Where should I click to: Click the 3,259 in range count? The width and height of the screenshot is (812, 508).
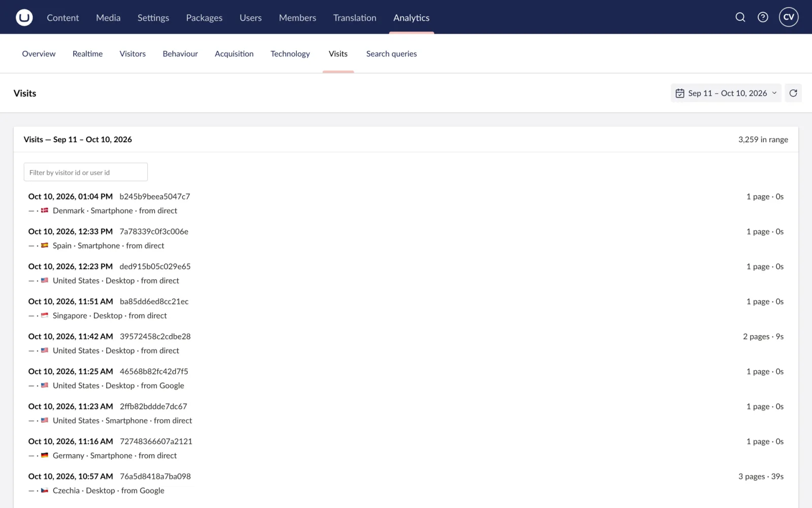763,140
